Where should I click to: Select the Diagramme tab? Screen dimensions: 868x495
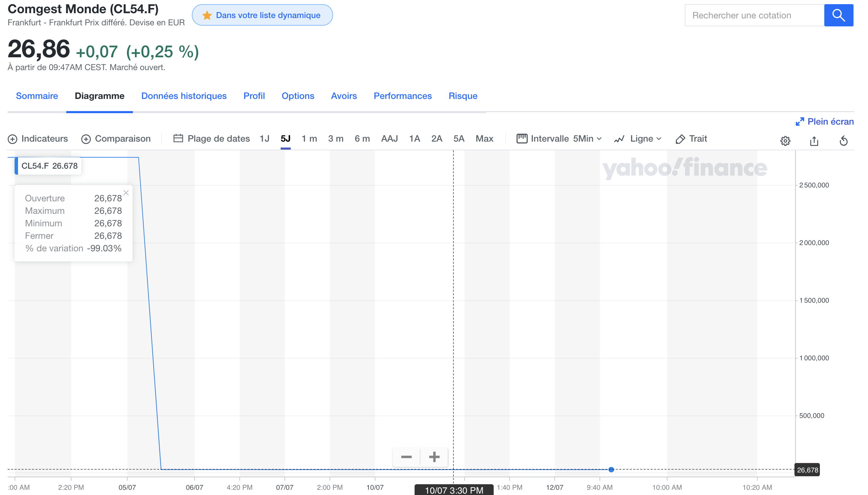tap(100, 96)
